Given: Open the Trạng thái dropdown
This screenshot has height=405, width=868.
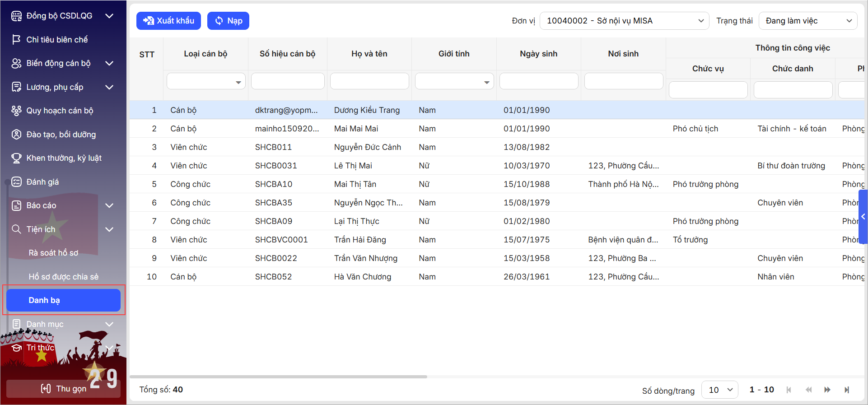Looking at the screenshot, I should 807,21.
